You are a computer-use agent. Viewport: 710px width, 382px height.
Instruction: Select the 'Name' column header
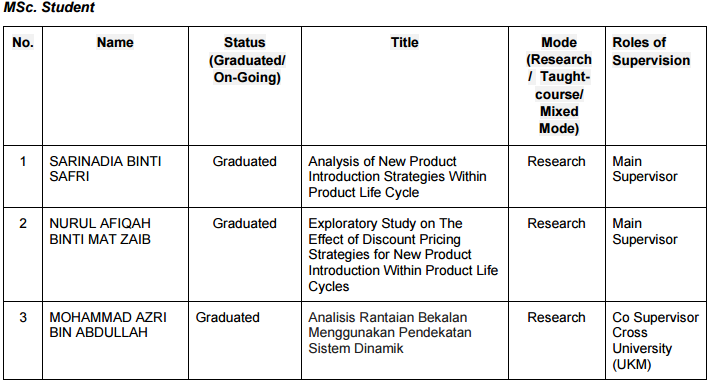click(x=115, y=43)
